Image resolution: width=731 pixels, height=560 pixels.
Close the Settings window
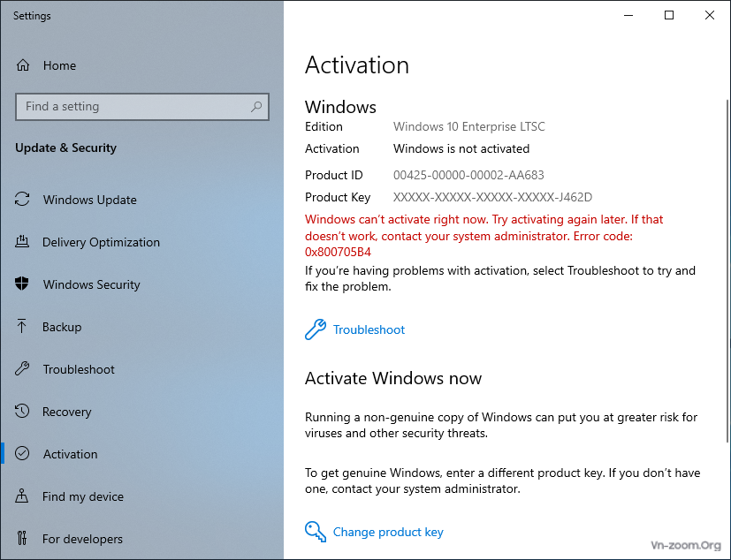pyautogui.click(x=710, y=15)
